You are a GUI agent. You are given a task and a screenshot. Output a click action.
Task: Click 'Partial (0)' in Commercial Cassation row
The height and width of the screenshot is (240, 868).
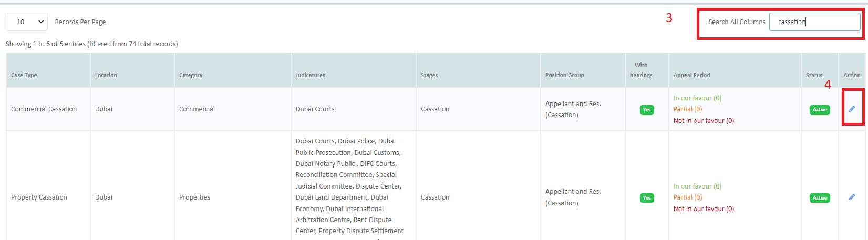coord(688,109)
